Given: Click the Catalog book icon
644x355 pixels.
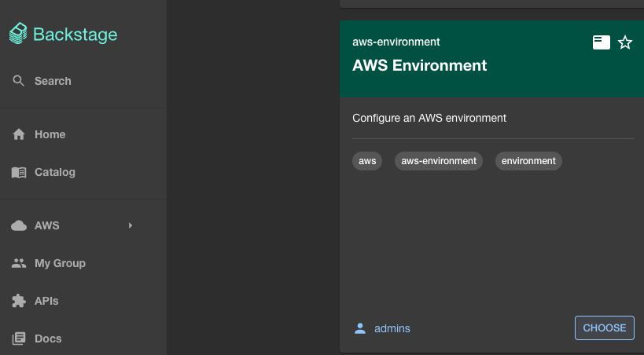Looking at the screenshot, I should tap(19, 172).
